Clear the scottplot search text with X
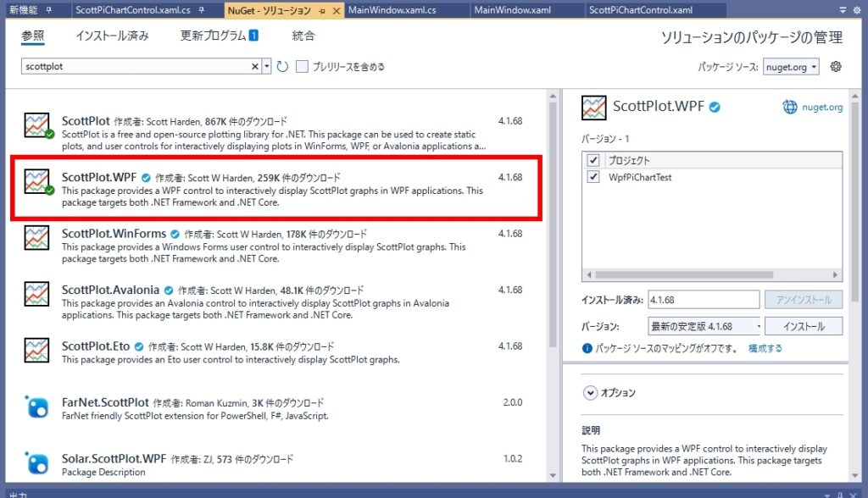Viewport: 868px width, 498px height. click(x=256, y=66)
